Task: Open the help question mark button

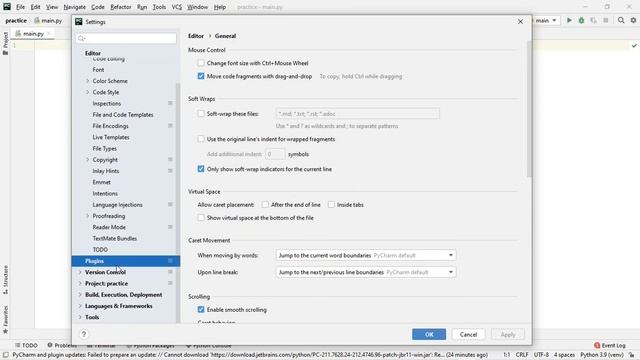Action: click(x=84, y=334)
